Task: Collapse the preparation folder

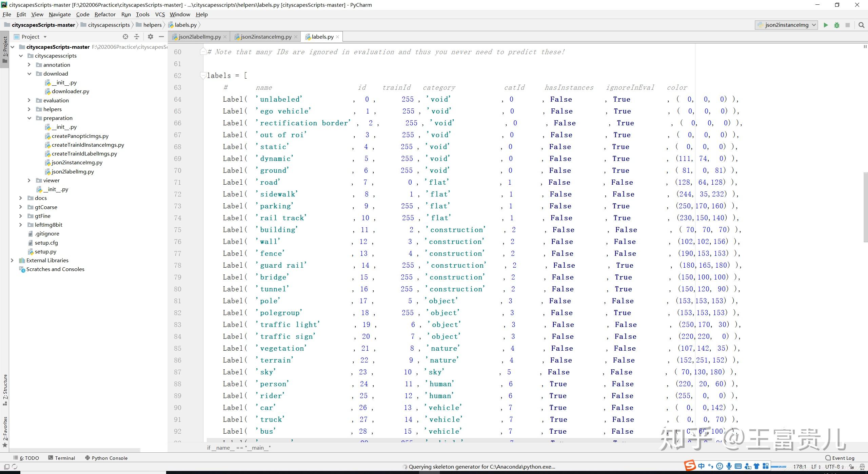Action: click(29, 118)
